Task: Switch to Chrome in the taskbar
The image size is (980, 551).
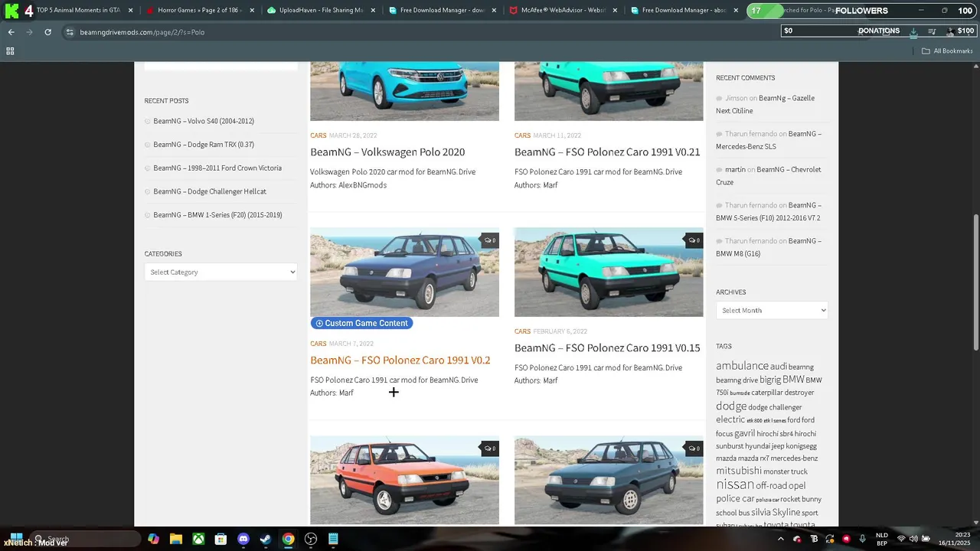Action: coord(288,539)
